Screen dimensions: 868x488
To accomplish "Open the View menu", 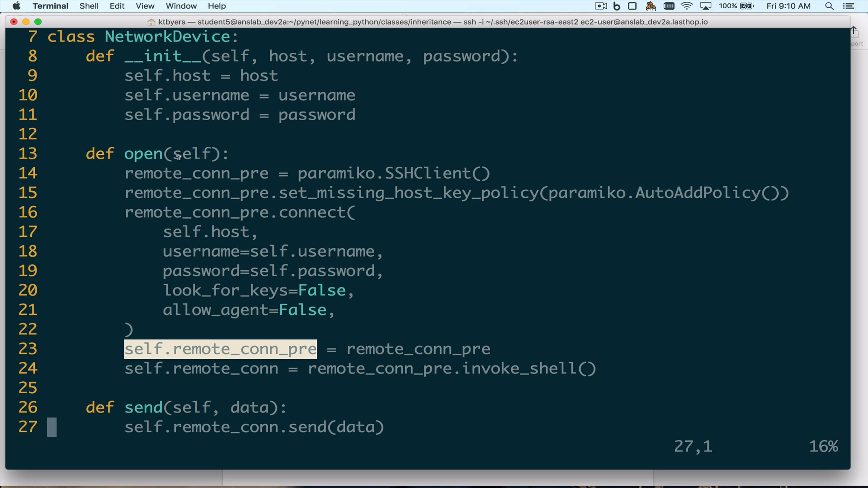I will (x=145, y=6).
